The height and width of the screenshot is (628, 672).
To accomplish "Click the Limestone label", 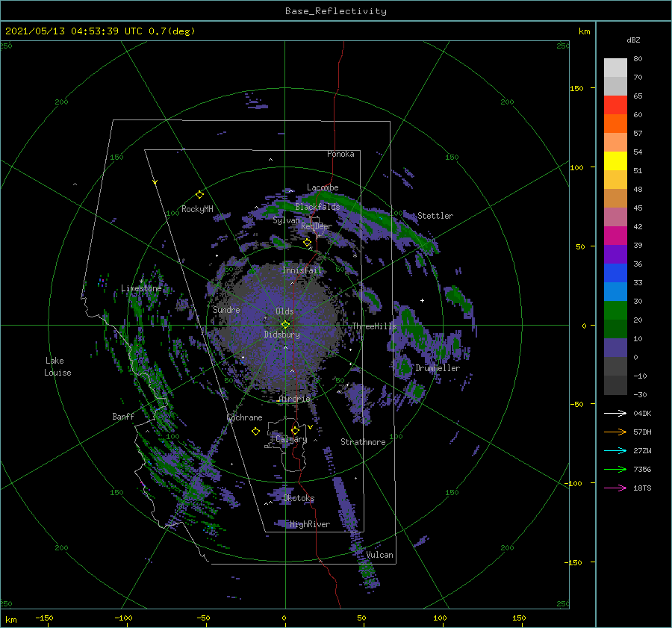I will point(141,288).
